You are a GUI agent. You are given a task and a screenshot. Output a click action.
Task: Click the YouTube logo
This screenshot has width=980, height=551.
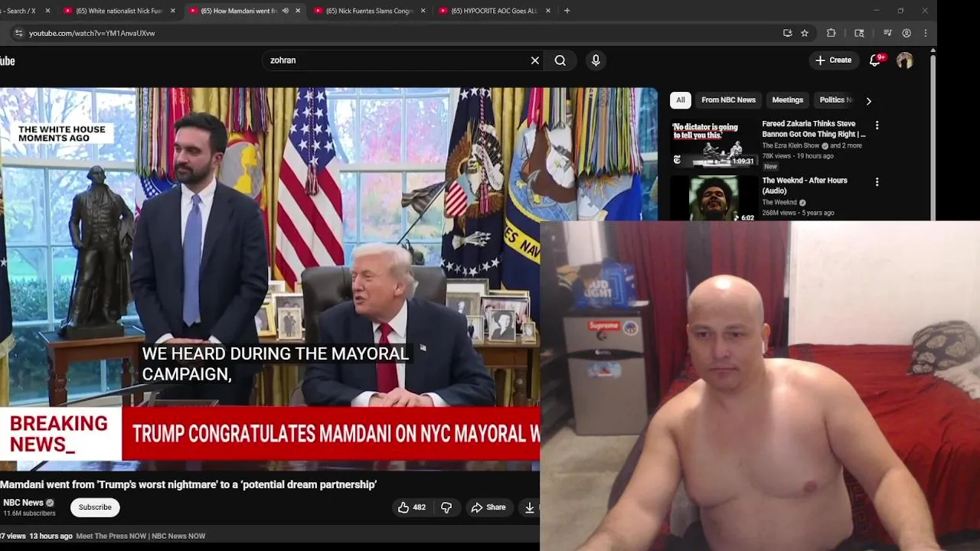coord(6,60)
